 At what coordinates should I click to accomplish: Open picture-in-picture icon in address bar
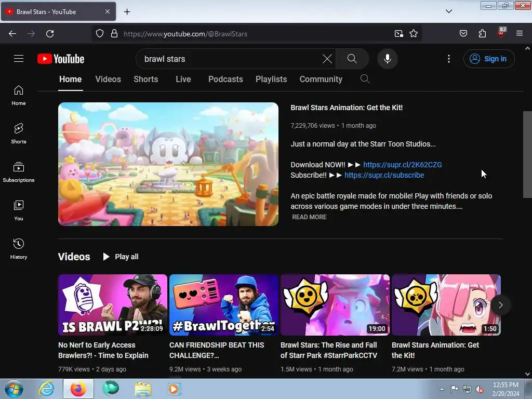(x=399, y=34)
